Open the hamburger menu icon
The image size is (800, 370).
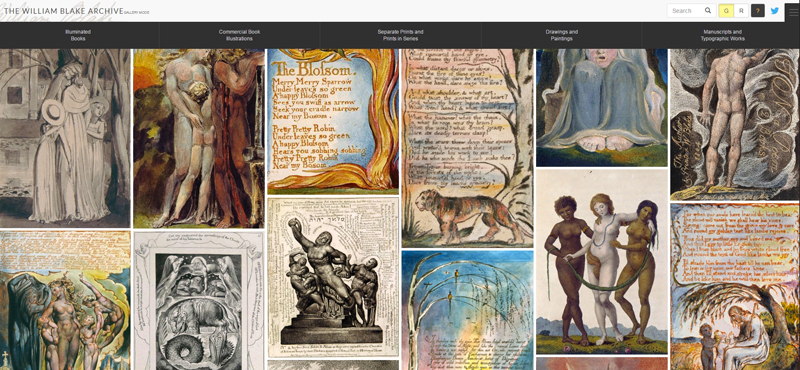click(x=792, y=12)
